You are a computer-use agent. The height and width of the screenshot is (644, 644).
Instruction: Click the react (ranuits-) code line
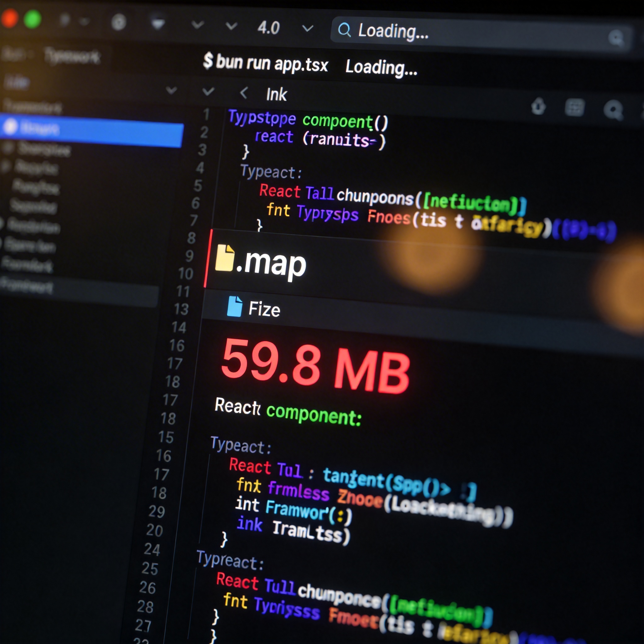click(320, 138)
